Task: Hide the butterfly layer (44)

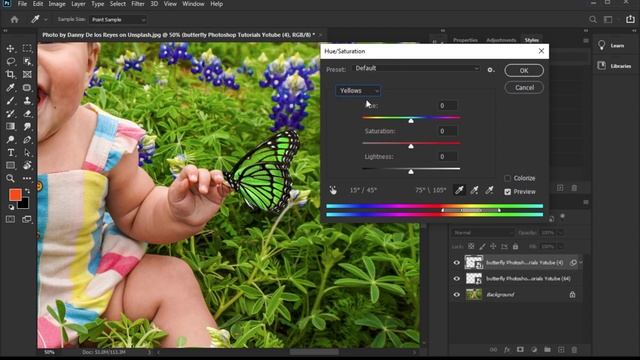Action: [x=457, y=279]
